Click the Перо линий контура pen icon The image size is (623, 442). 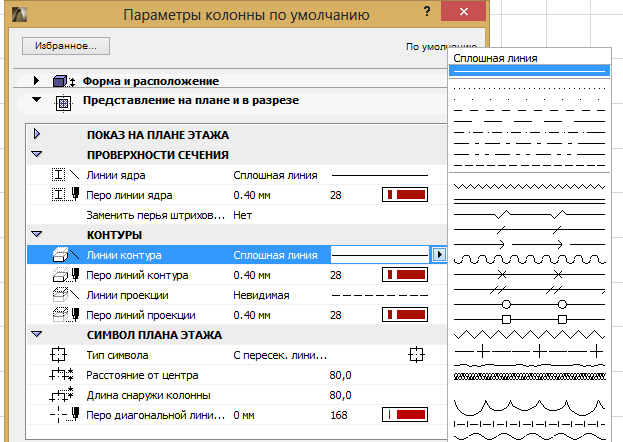click(66, 275)
